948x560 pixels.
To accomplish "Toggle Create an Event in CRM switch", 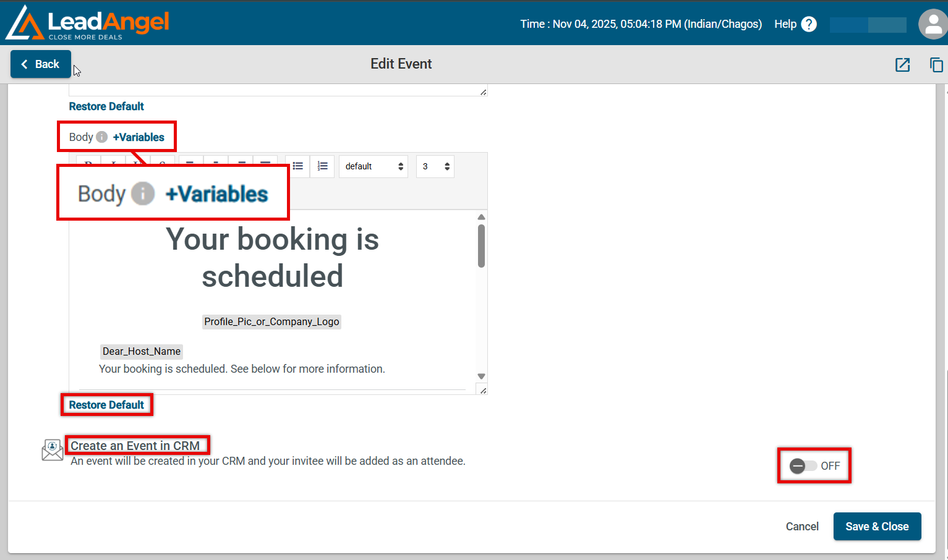I will (803, 466).
